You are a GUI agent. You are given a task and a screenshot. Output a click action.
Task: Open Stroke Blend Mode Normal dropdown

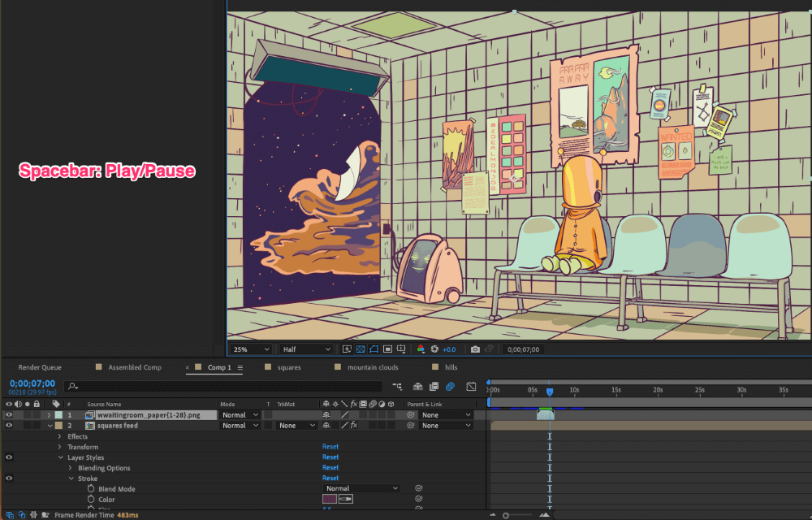361,487
